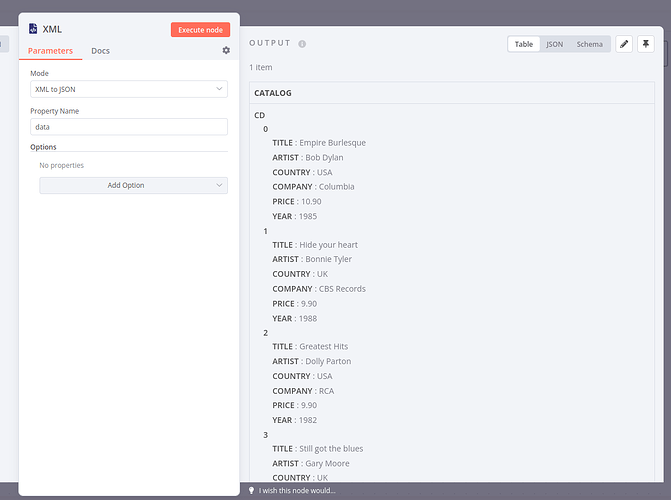Image resolution: width=671 pixels, height=500 pixels.
Task: Click the CATALOG column header
Action: [x=273, y=93]
